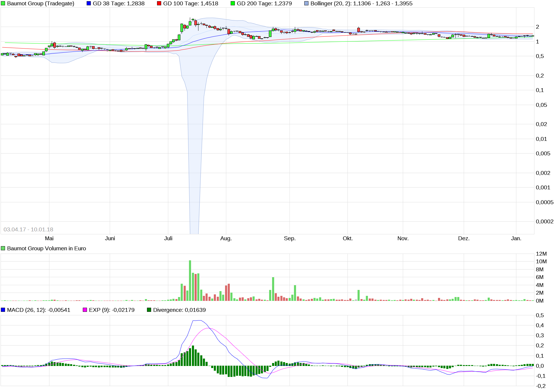Click the 'Jan.' month label

(516, 238)
